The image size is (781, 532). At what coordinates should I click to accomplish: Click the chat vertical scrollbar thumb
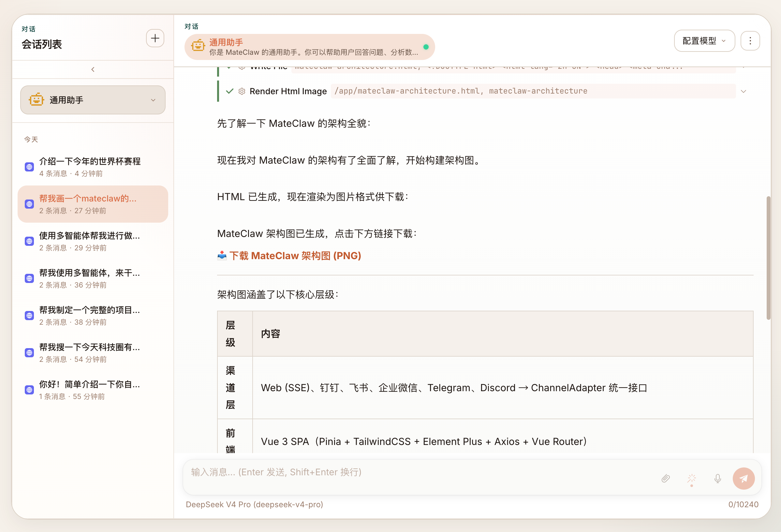(768, 258)
